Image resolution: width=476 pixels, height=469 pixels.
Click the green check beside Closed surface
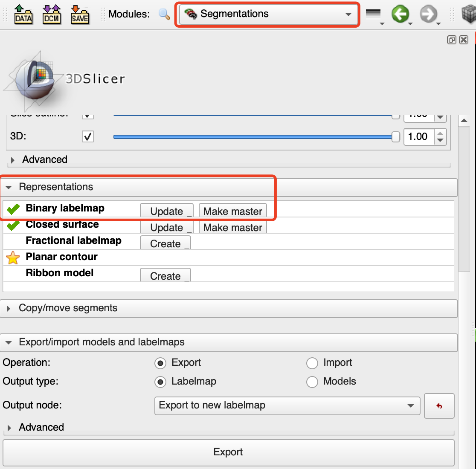point(13,226)
